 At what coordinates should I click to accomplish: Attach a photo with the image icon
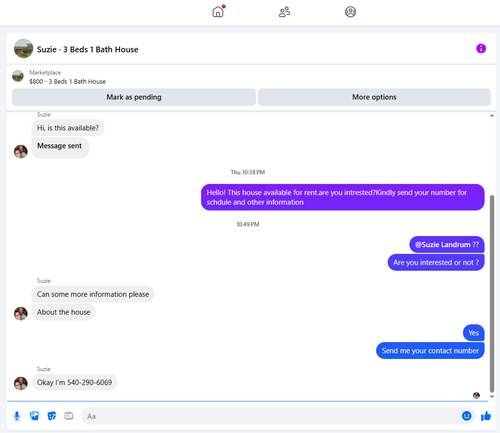tap(34, 416)
